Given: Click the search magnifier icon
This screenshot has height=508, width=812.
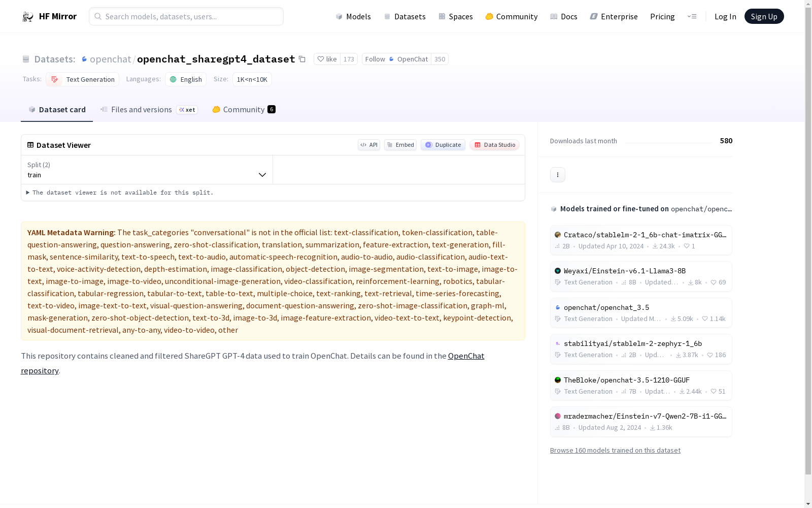Looking at the screenshot, I should click(98, 16).
